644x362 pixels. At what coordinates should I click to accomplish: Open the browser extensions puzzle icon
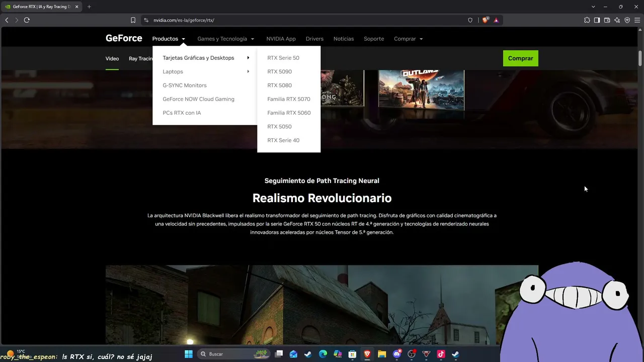pyautogui.click(x=587, y=20)
